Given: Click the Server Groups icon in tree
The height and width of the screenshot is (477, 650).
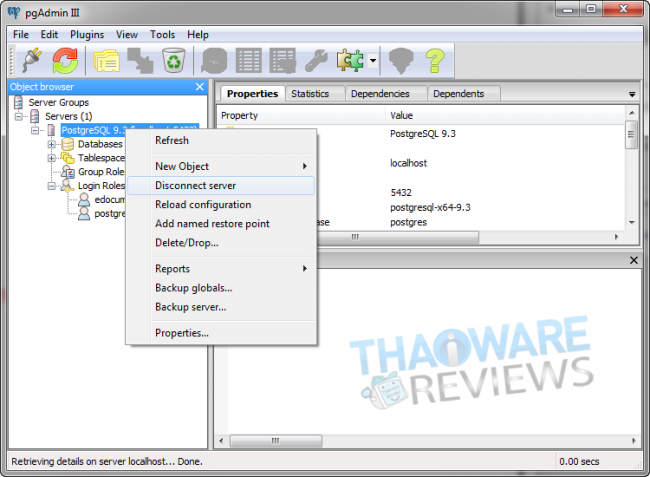Looking at the screenshot, I should 18,102.
